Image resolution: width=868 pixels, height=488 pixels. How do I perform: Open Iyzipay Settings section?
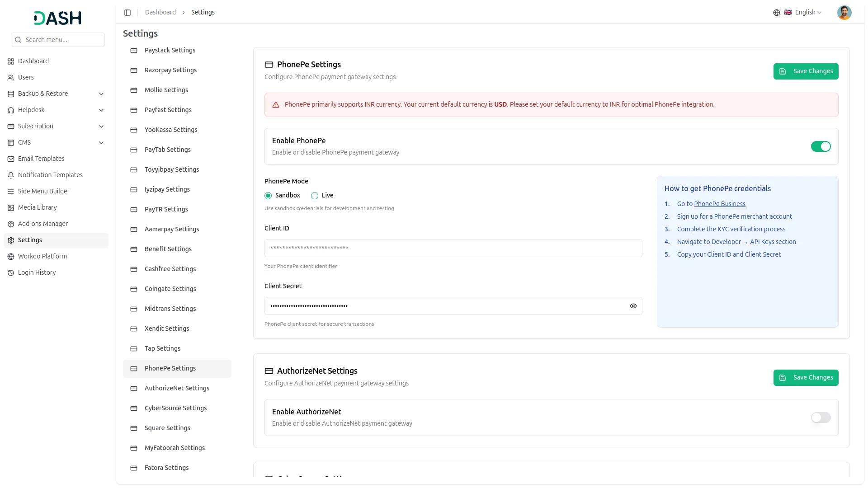177,190
